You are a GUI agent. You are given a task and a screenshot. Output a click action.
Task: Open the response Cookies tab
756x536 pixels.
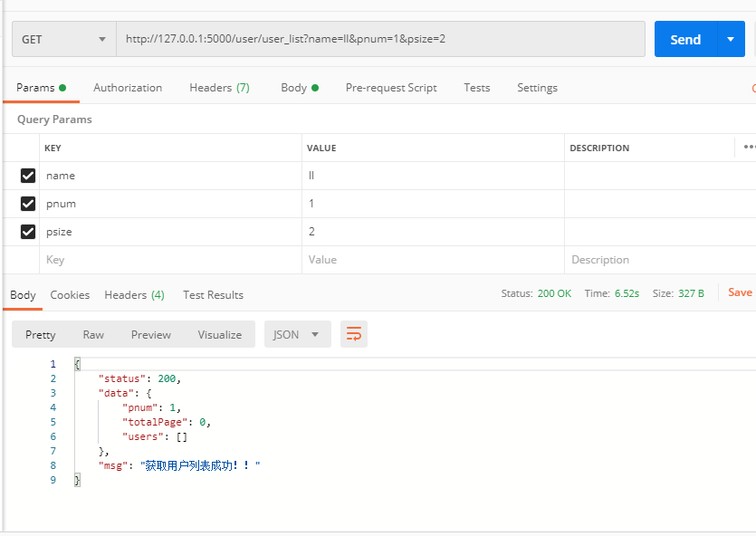(70, 294)
